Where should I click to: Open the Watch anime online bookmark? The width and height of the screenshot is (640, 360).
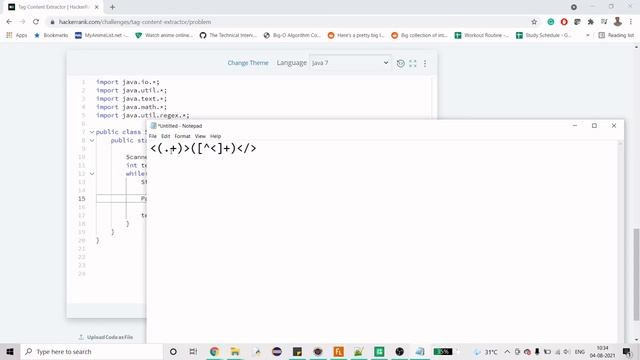click(164, 36)
